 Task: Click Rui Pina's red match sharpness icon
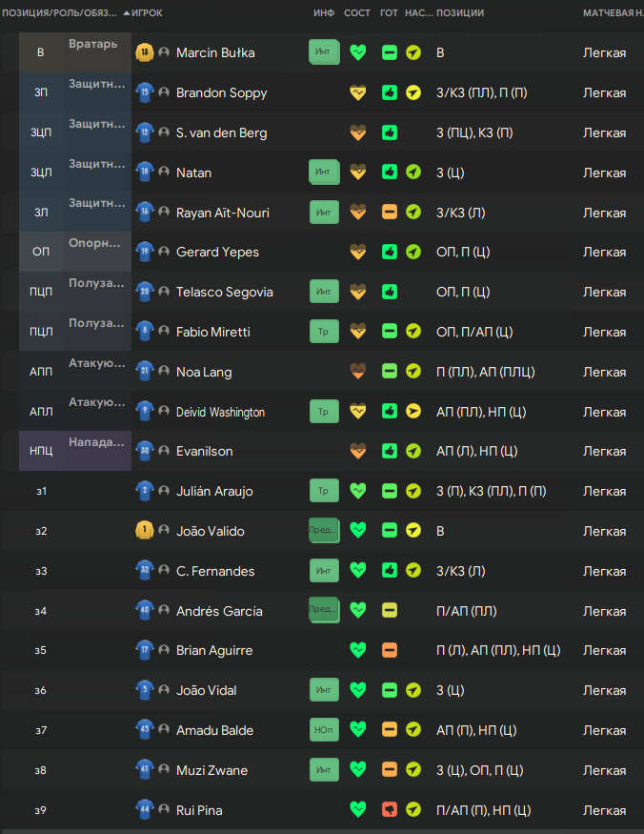click(x=389, y=810)
